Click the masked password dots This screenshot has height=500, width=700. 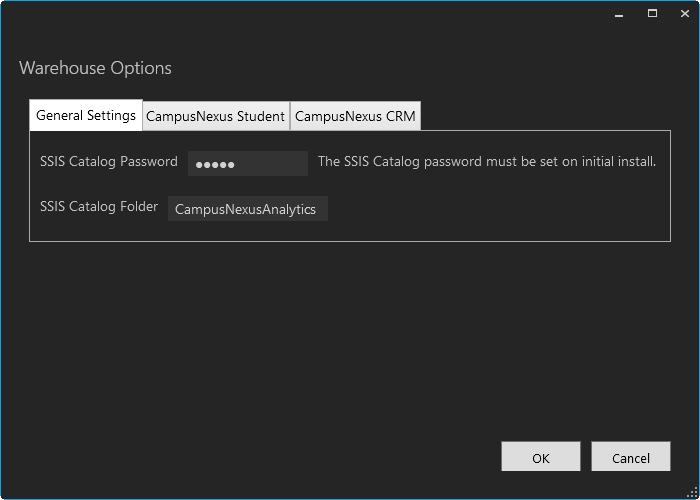pyautogui.click(x=214, y=164)
